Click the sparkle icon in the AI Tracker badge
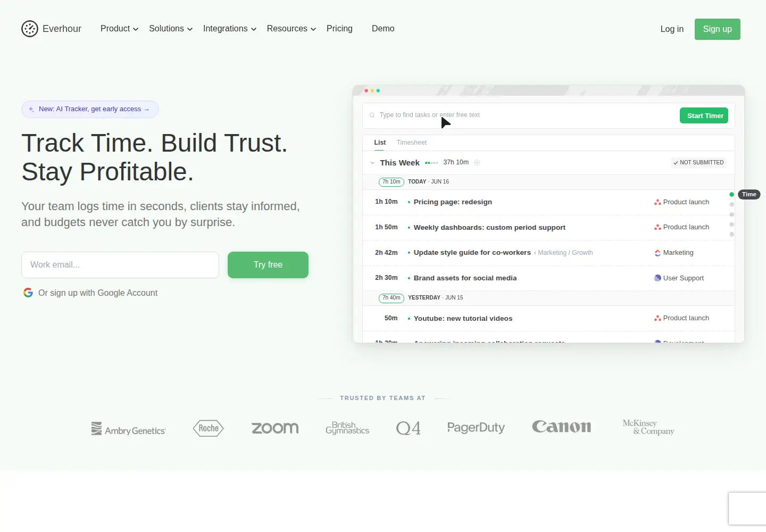The width and height of the screenshot is (766, 532). 31,109
